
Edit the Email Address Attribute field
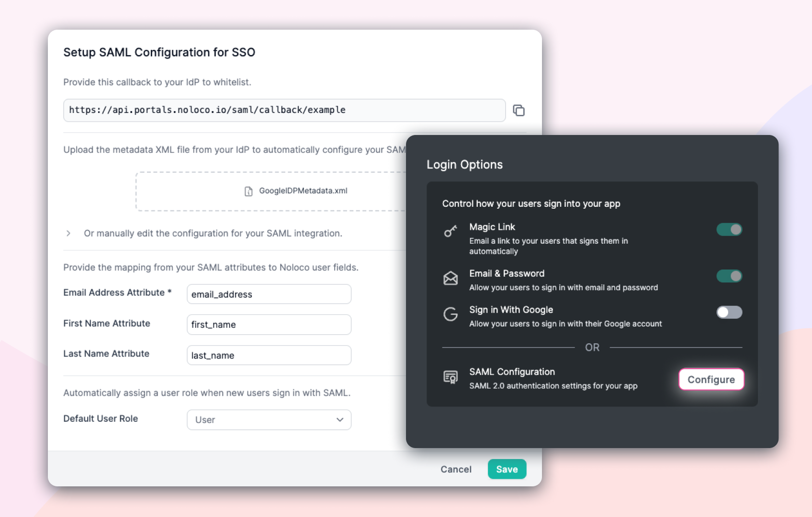click(269, 294)
